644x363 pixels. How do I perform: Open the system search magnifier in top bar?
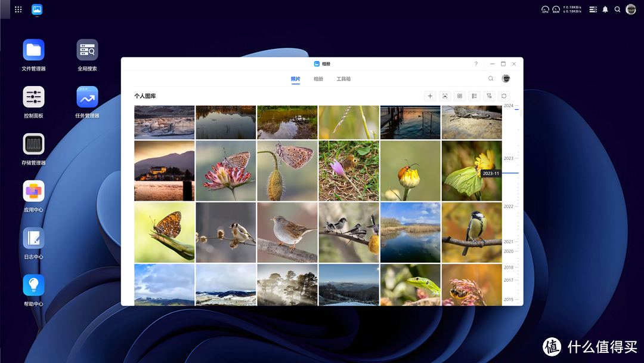617,10
